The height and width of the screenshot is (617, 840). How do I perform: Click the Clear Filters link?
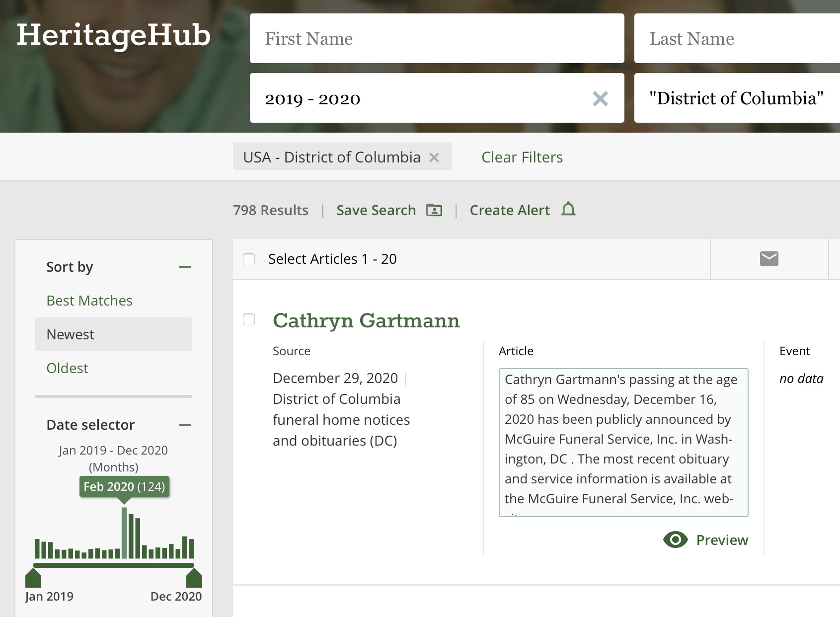coord(522,157)
